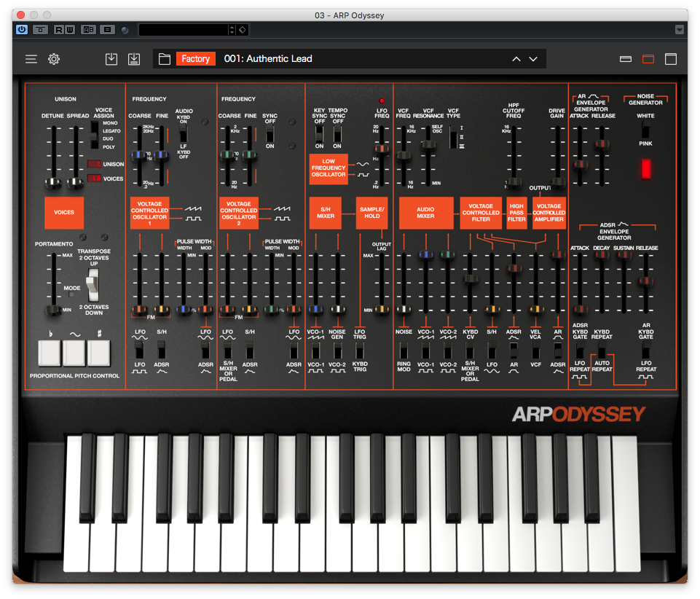Click the Unison voices count display
This screenshot has height=599, width=700.
94,164
